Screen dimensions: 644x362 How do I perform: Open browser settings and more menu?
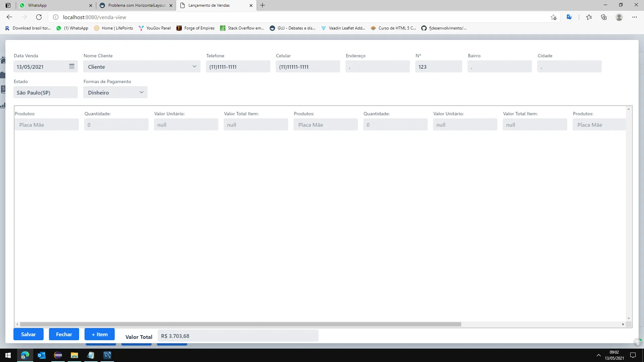pyautogui.click(x=635, y=17)
